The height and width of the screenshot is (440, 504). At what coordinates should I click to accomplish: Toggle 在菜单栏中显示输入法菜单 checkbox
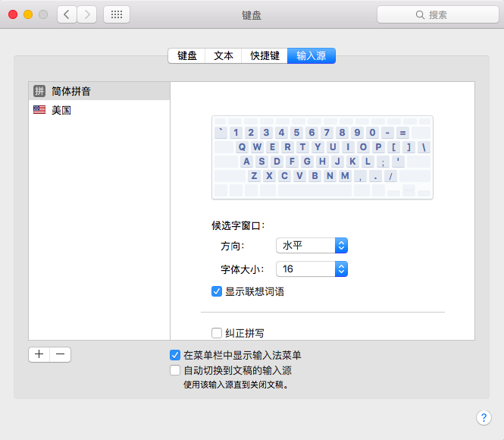[176, 355]
